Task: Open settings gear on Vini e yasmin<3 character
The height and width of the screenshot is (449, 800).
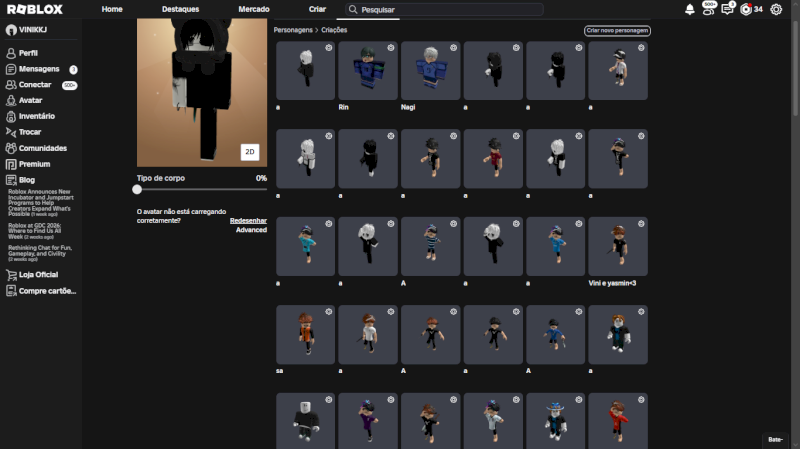Action: (641, 223)
